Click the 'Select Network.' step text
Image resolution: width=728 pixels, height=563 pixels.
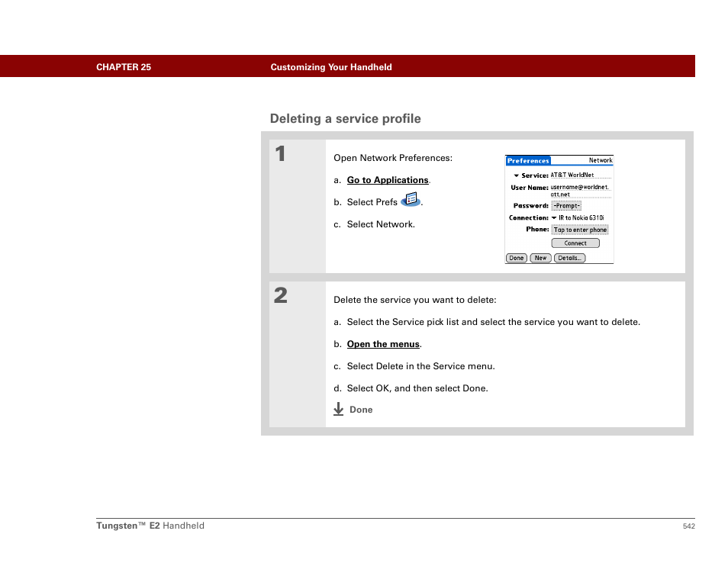[x=381, y=224]
